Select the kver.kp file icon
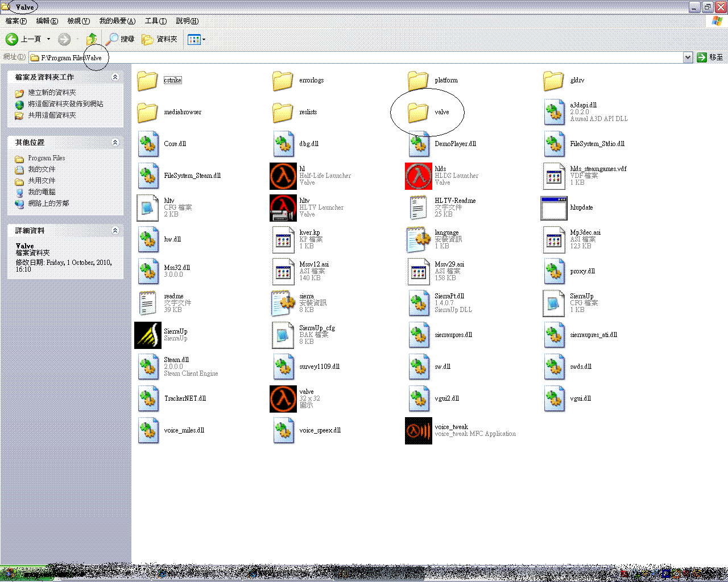Screen dimensions: 728x582 pyautogui.click(x=283, y=240)
